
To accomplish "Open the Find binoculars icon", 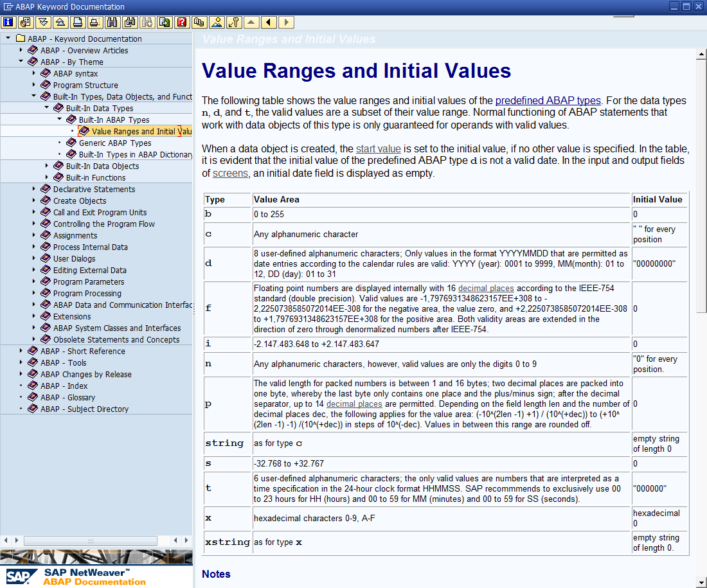I will pos(111,22).
